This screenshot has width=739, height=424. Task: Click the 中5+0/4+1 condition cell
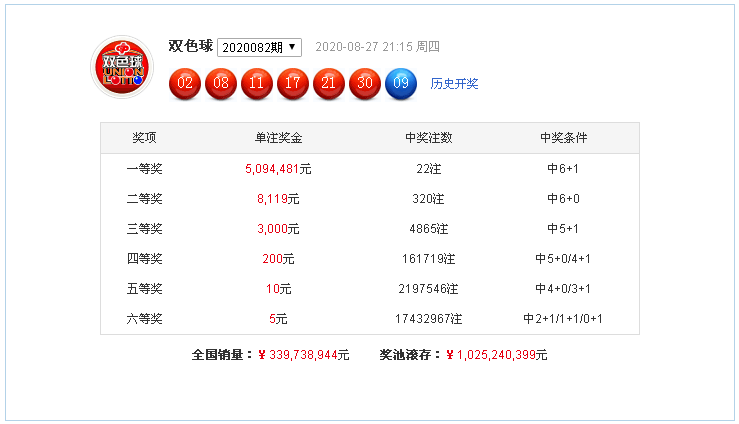pyautogui.click(x=563, y=259)
